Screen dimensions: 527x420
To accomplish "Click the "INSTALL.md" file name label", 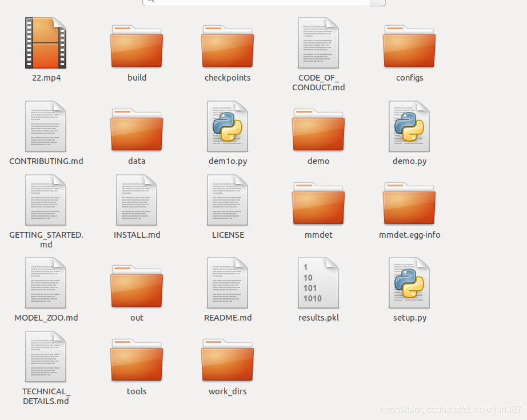I will coord(137,235).
